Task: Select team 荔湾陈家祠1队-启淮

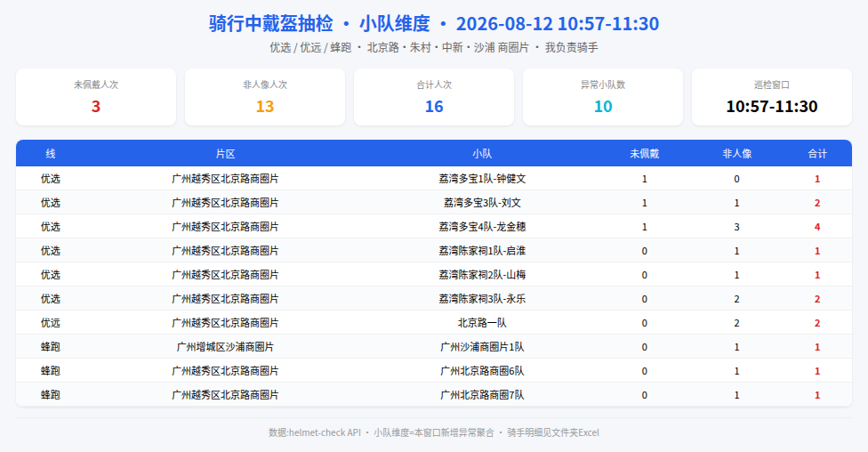Action: click(x=482, y=251)
